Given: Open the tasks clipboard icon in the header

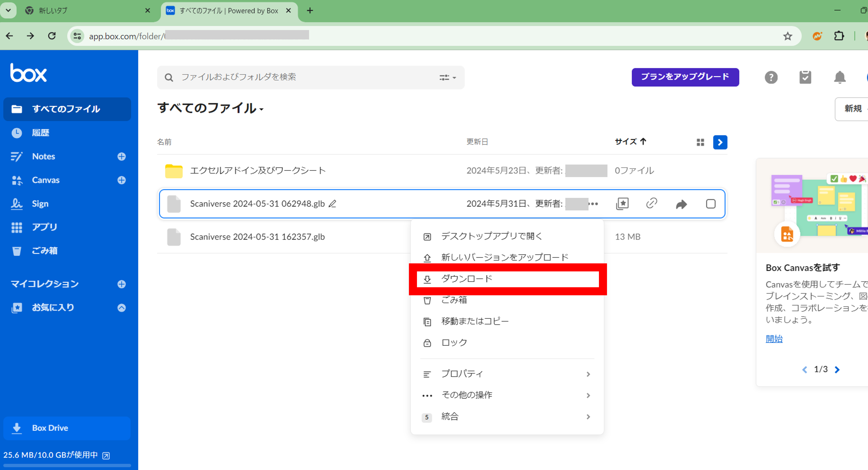Looking at the screenshot, I should pos(805,77).
